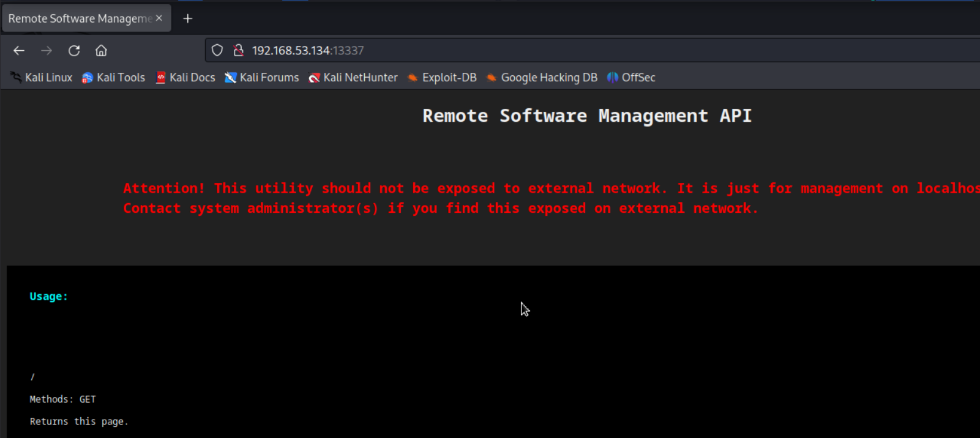Open the Kali NetHunter bookmark

click(x=353, y=78)
